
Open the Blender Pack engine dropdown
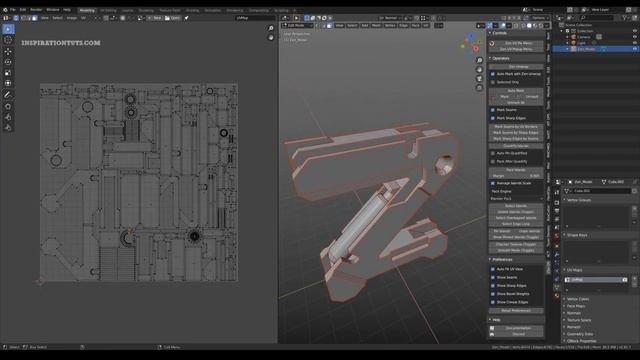coord(516,198)
